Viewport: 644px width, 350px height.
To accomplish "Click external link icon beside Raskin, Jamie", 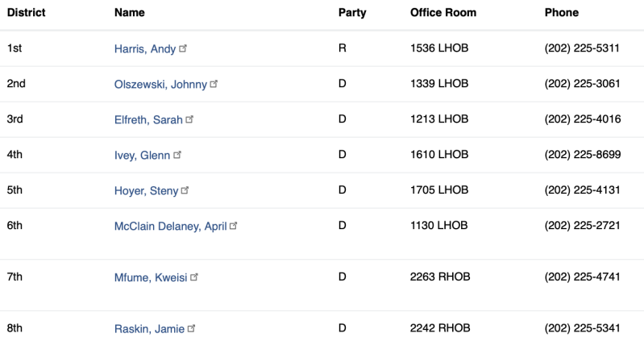I will point(192,328).
